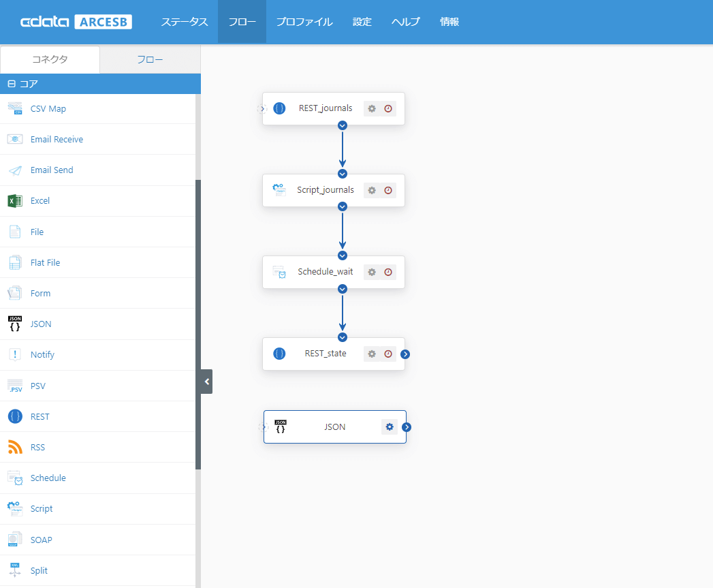713x588 pixels.
Task: Click the Schedule_wait node icon
Action: point(279,272)
